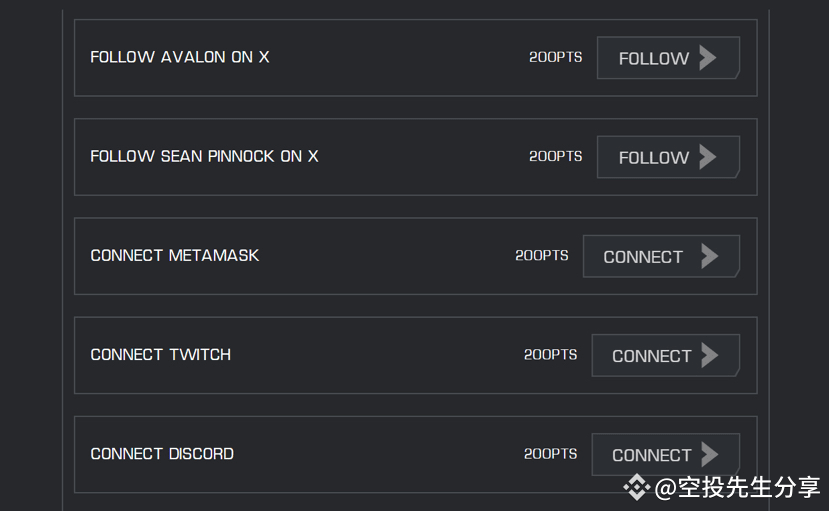This screenshot has width=829, height=511.
Task: Follow Avalon on X
Action: (668, 58)
